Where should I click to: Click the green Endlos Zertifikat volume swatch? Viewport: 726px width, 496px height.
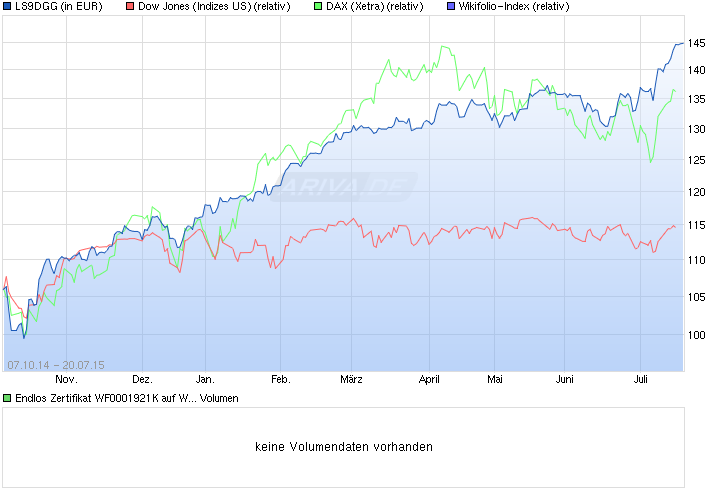(8, 398)
